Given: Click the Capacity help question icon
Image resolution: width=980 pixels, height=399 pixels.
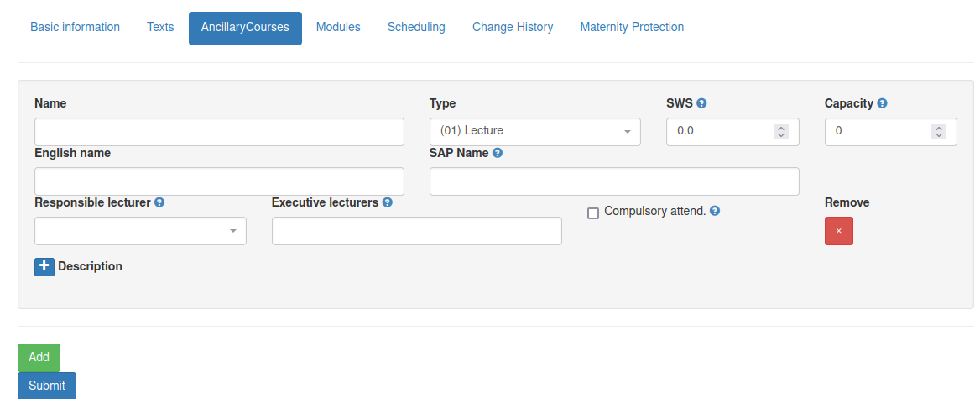Looking at the screenshot, I should (882, 104).
